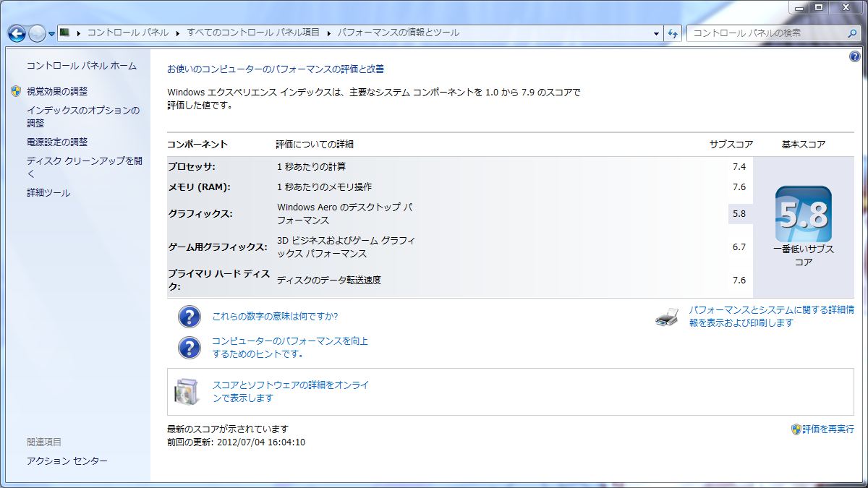Click the gaming graphics subscore 6.7
Image resolution: width=868 pixels, height=488 pixels.
point(739,247)
